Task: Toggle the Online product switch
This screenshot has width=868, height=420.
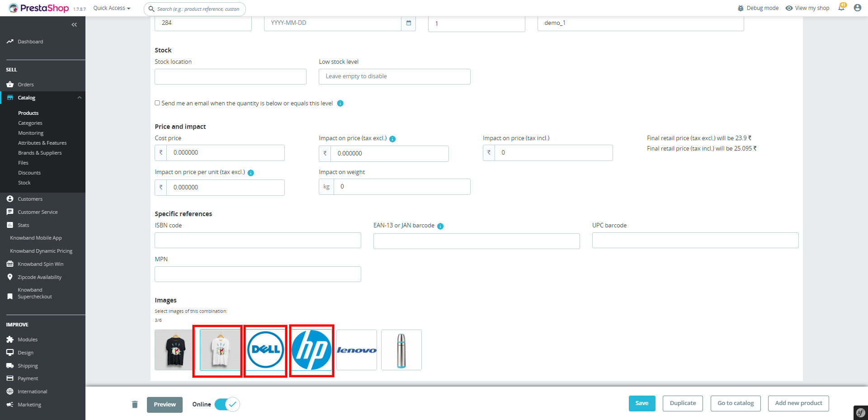Action: coord(227,404)
